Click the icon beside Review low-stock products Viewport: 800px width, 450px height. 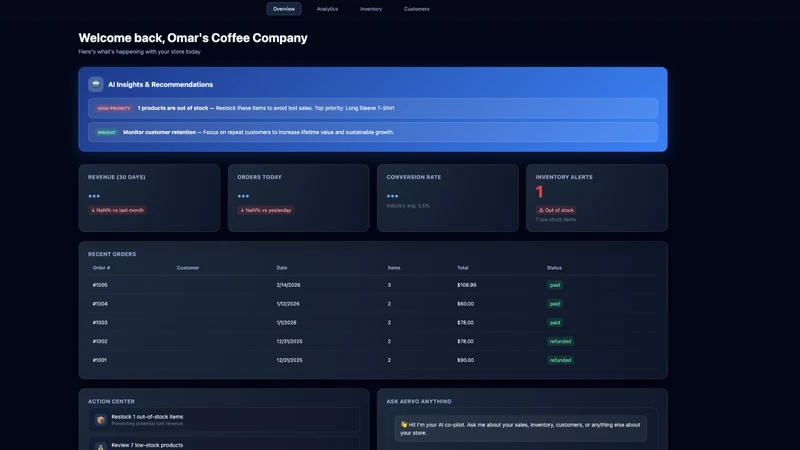[101, 446]
